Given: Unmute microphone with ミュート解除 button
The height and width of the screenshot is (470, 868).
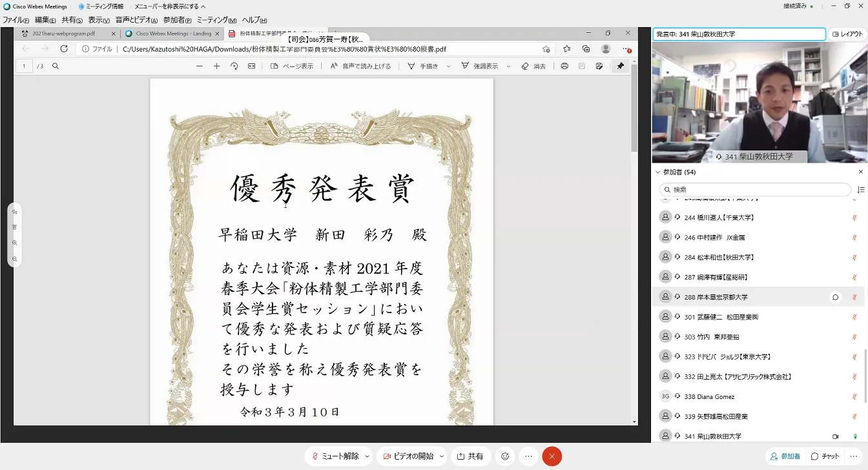Looking at the screenshot, I should click(335, 456).
